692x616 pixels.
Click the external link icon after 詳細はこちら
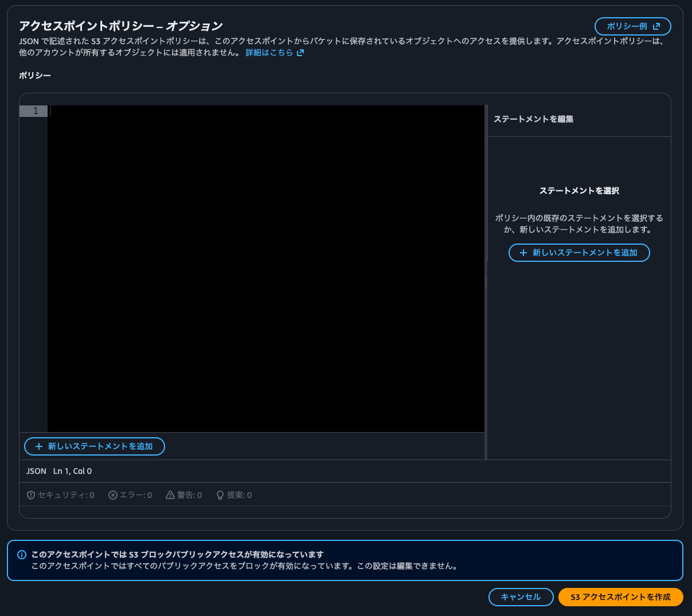(299, 52)
